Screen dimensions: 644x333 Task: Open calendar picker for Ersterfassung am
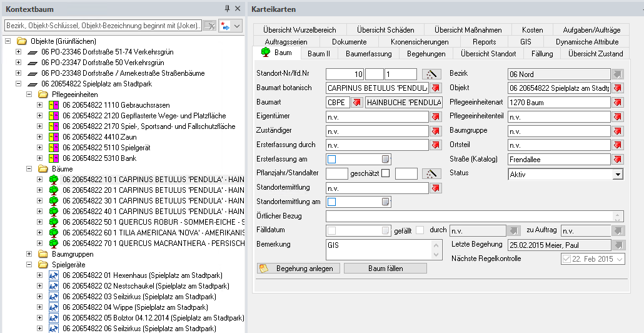[386, 159]
